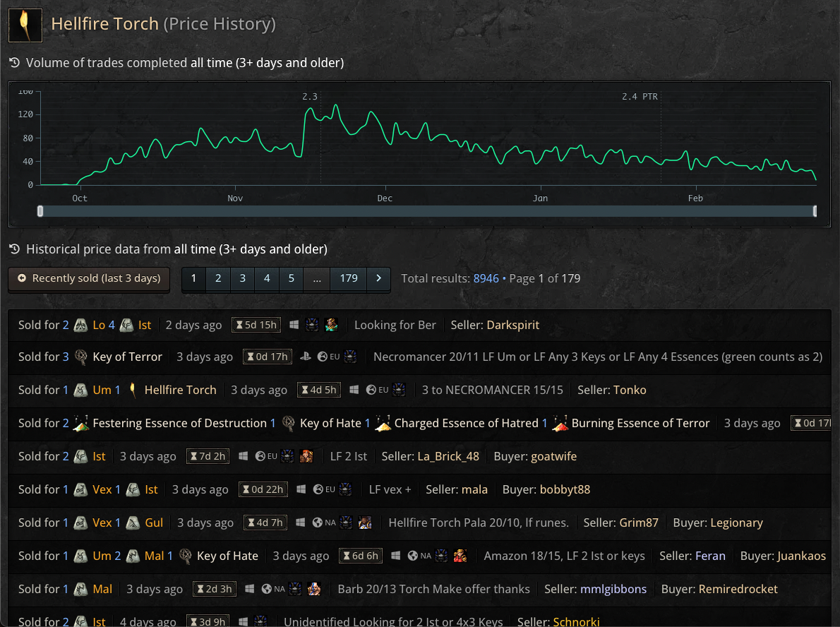840x627 pixels.
Task: Click Charged Essence of Hatred icon
Action: [383, 424]
